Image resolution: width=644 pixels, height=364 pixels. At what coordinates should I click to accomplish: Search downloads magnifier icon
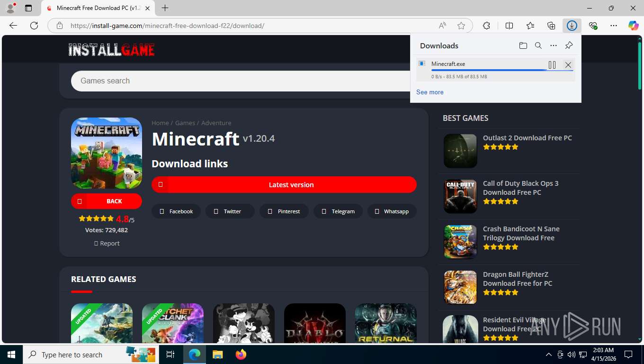538,45
